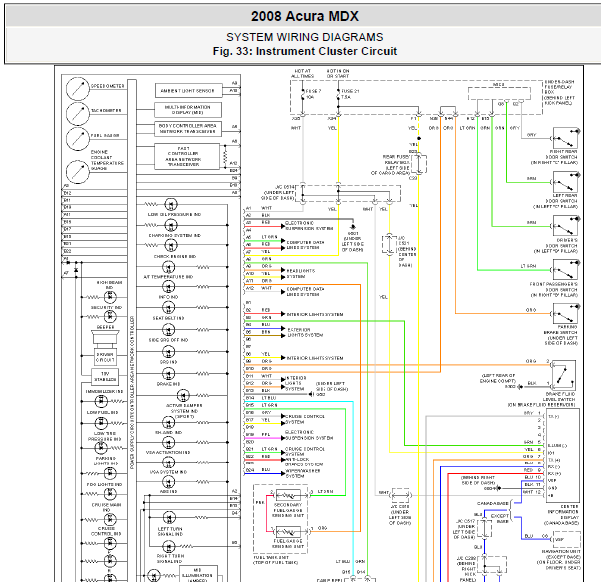
Task: Click the beeper speaker symbol
Action: (105, 338)
